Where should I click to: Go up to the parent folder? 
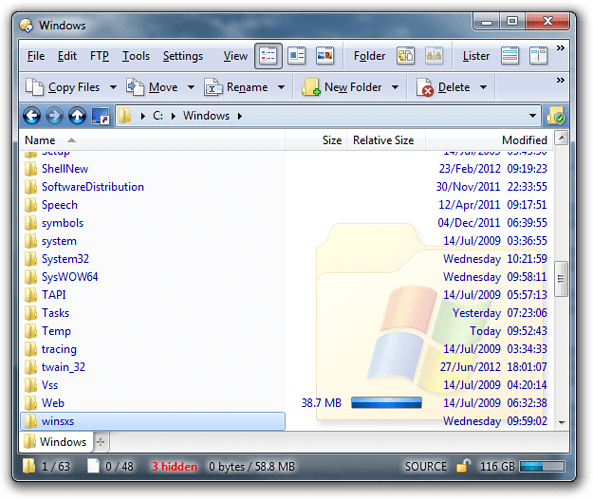77,116
